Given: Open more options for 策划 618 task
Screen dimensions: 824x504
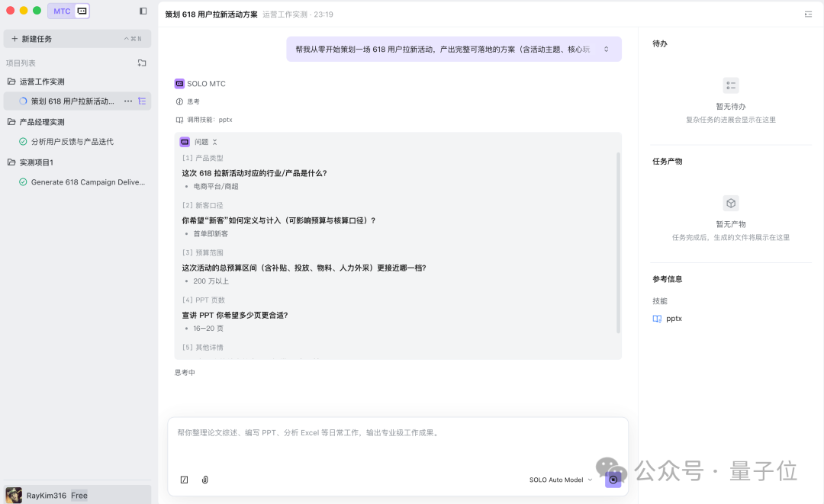Looking at the screenshot, I should (x=128, y=101).
